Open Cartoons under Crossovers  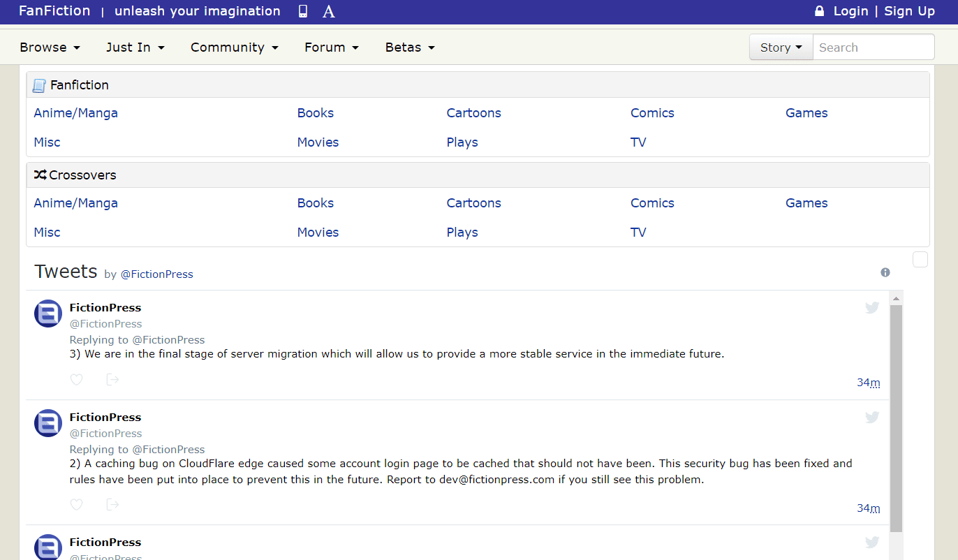pos(474,203)
